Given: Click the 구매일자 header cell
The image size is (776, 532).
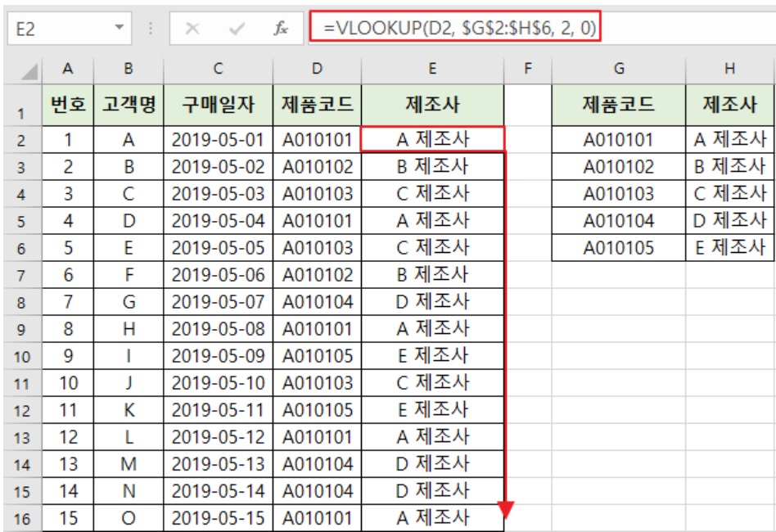Looking at the screenshot, I should click(x=218, y=105).
